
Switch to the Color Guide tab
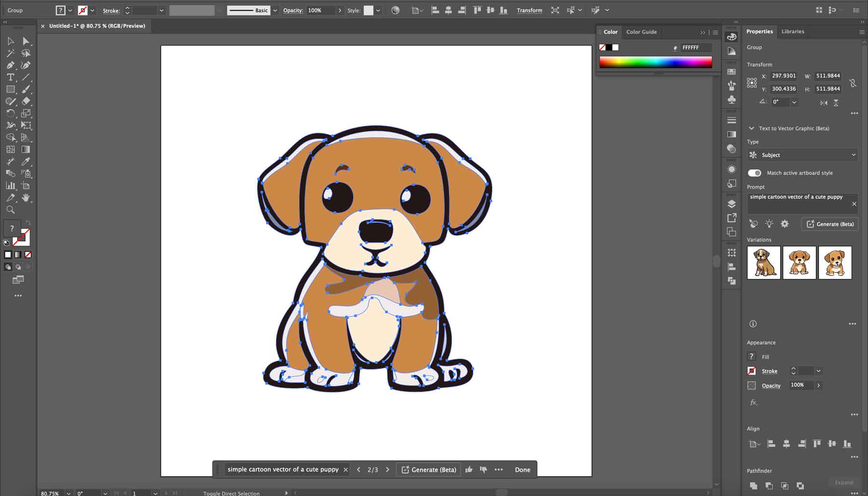click(x=641, y=32)
